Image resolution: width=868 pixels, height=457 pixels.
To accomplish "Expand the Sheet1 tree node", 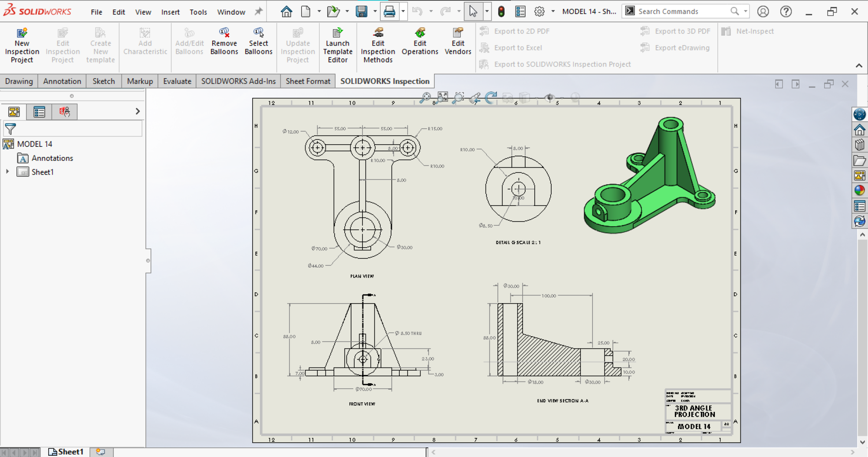I will click(x=7, y=172).
